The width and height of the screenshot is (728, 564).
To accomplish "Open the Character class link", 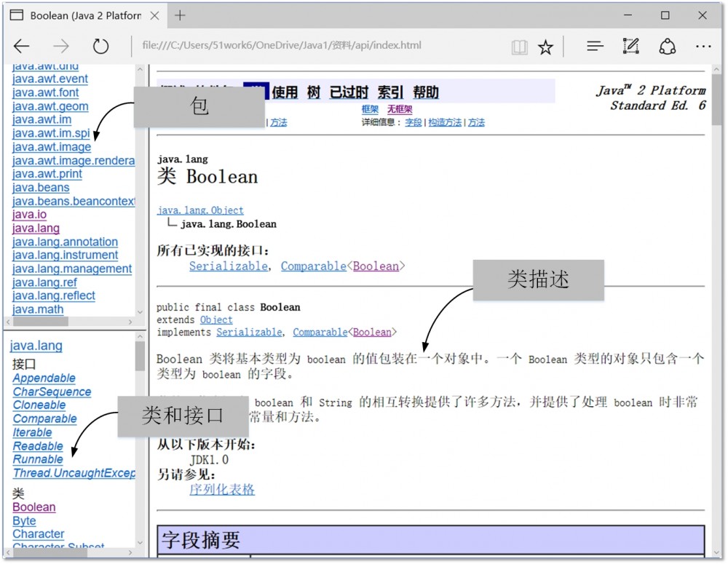I will pos(39,534).
